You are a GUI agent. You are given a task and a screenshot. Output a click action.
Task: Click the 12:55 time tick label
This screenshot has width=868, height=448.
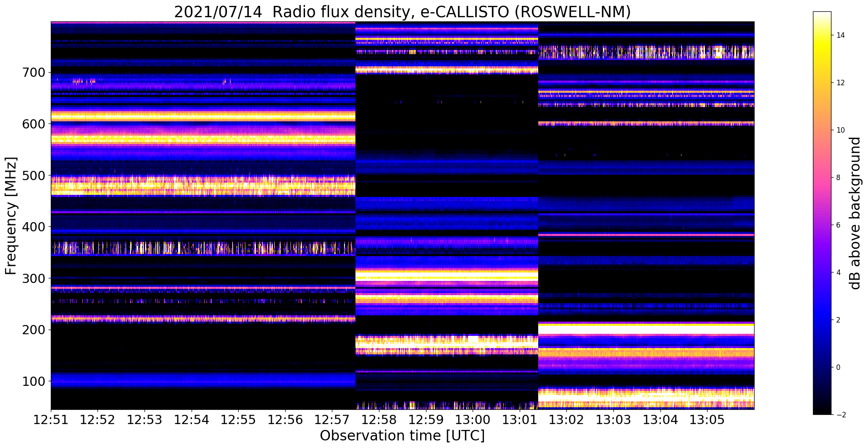point(239,419)
